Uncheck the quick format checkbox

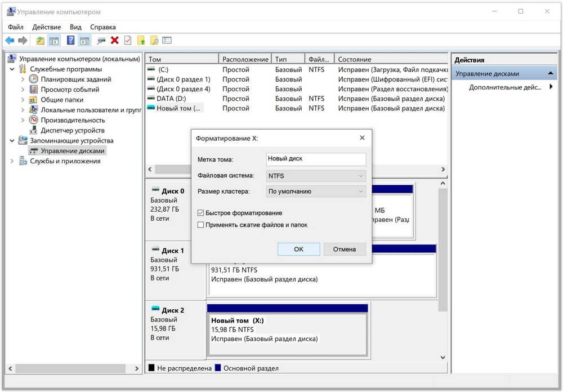click(201, 213)
